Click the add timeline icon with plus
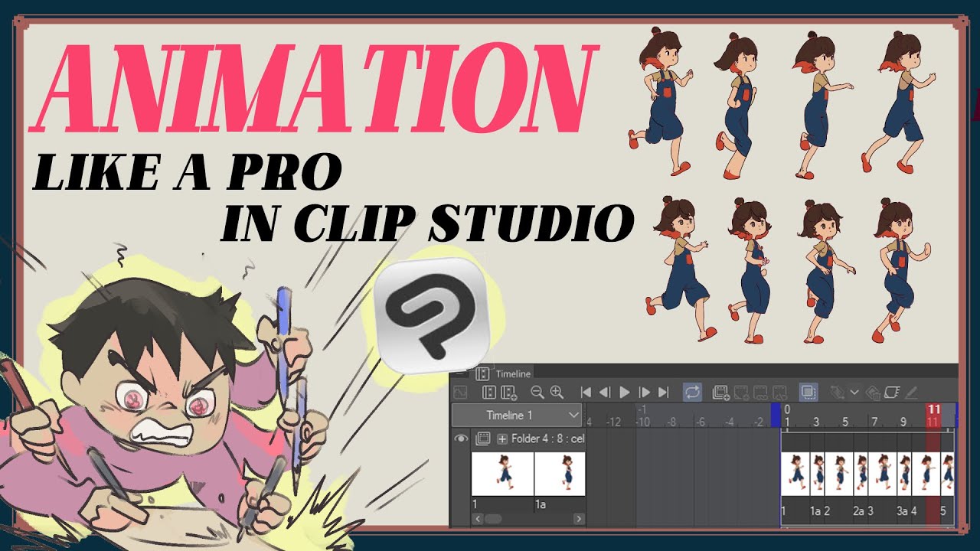 coord(508,393)
